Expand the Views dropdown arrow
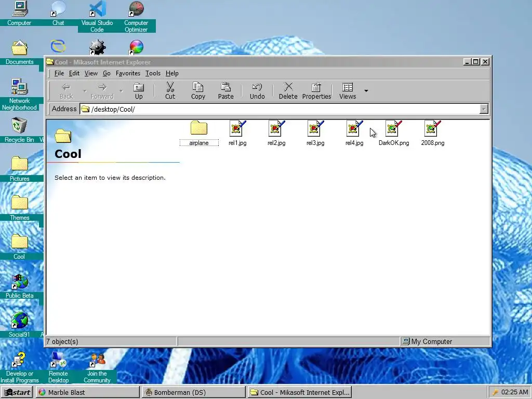532x399 pixels. click(366, 90)
